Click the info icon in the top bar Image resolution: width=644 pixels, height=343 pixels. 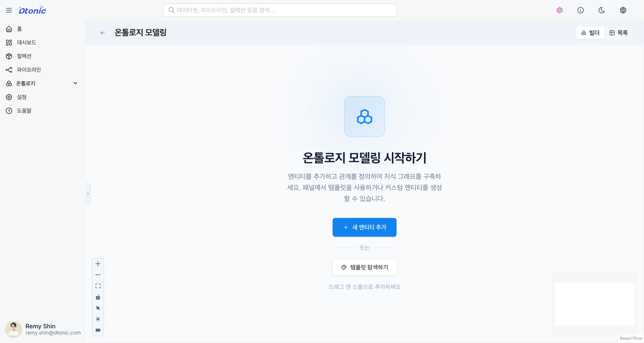click(x=581, y=10)
